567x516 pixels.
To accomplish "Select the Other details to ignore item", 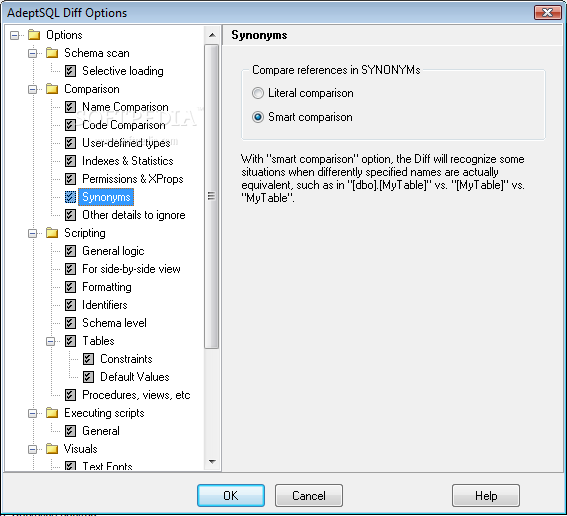I will (133, 215).
